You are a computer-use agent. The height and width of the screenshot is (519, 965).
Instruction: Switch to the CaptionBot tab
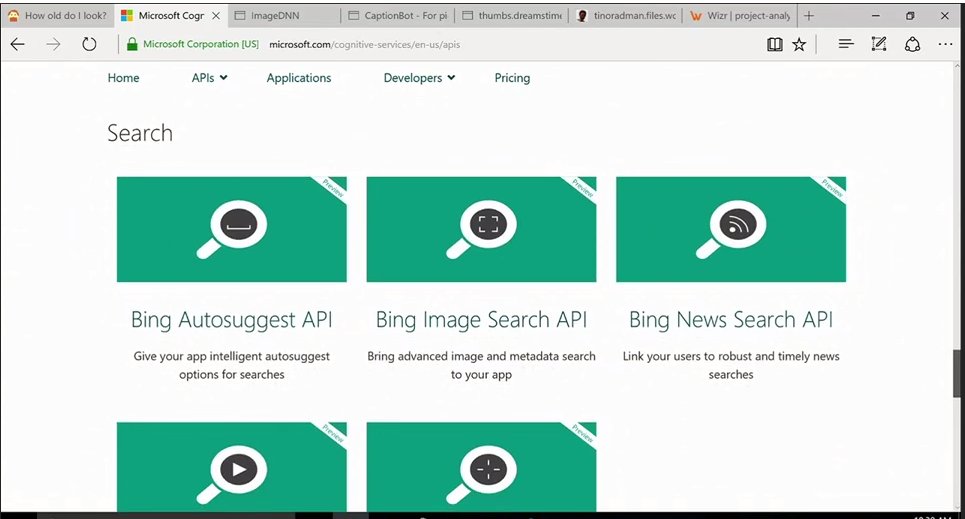pyautogui.click(x=398, y=16)
